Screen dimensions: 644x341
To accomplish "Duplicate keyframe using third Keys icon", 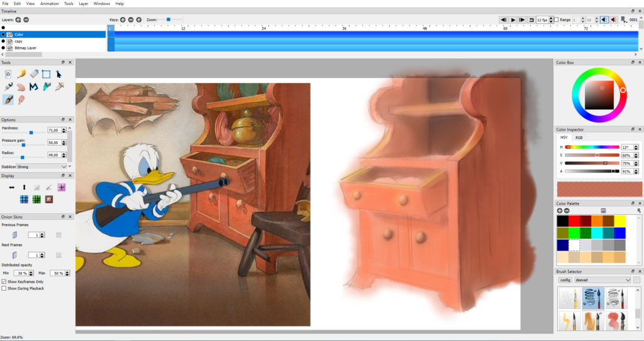I will tap(139, 19).
